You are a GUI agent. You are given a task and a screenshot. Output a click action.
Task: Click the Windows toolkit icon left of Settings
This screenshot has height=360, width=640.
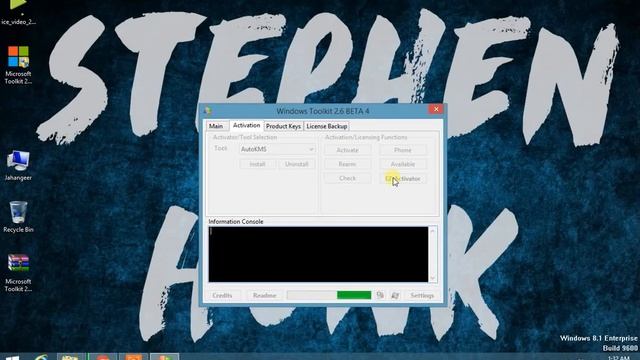click(395, 295)
